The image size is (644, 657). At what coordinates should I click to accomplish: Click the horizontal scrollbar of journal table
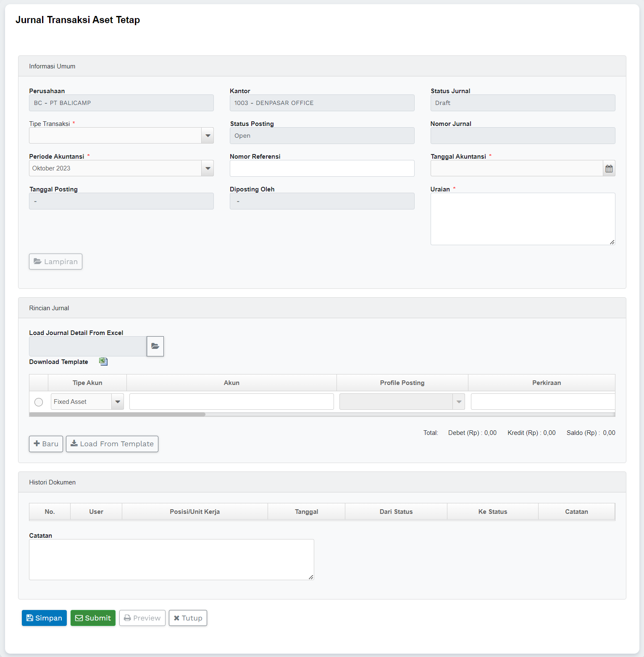pyautogui.click(x=118, y=414)
